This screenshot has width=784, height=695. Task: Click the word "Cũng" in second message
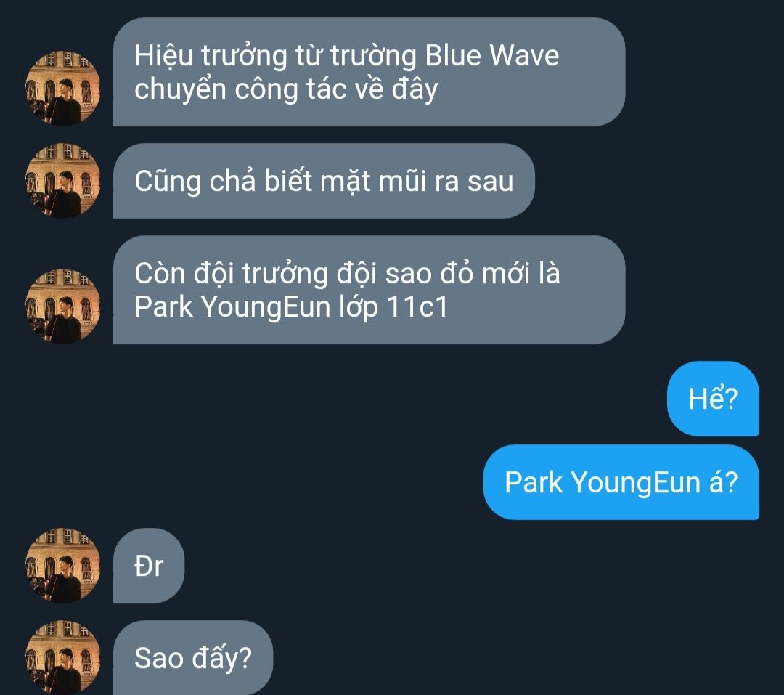168,182
